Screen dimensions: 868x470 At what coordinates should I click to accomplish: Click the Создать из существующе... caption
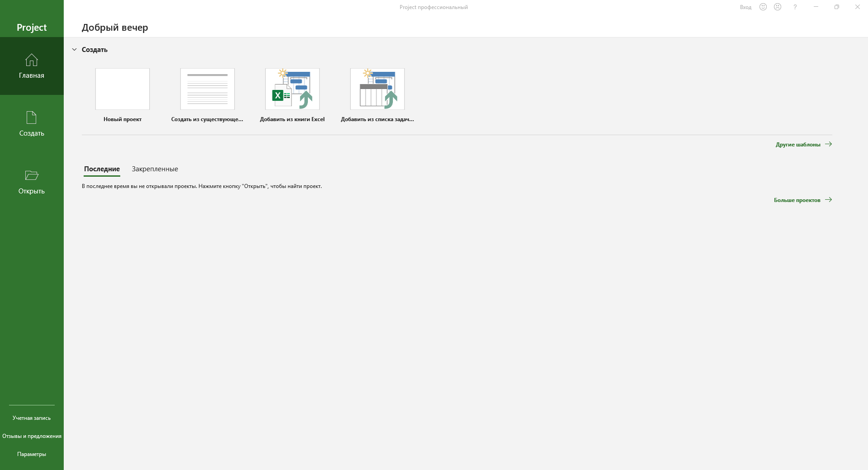[207, 119]
